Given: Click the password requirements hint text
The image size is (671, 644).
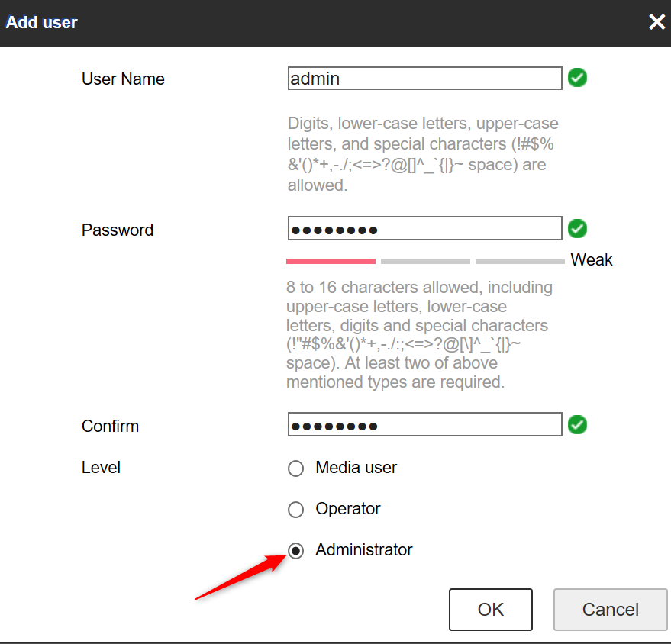Looking at the screenshot, I should 420,334.
